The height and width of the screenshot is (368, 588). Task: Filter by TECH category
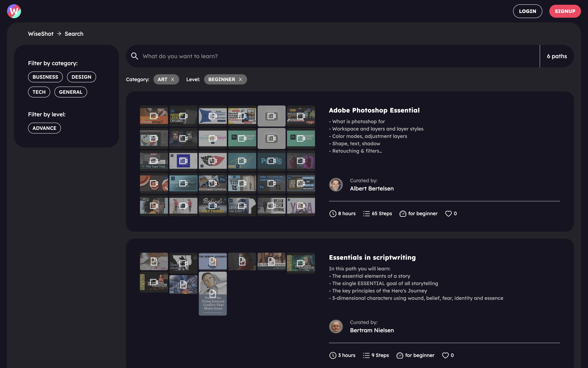pyautogui.click(x=39, y=92)
